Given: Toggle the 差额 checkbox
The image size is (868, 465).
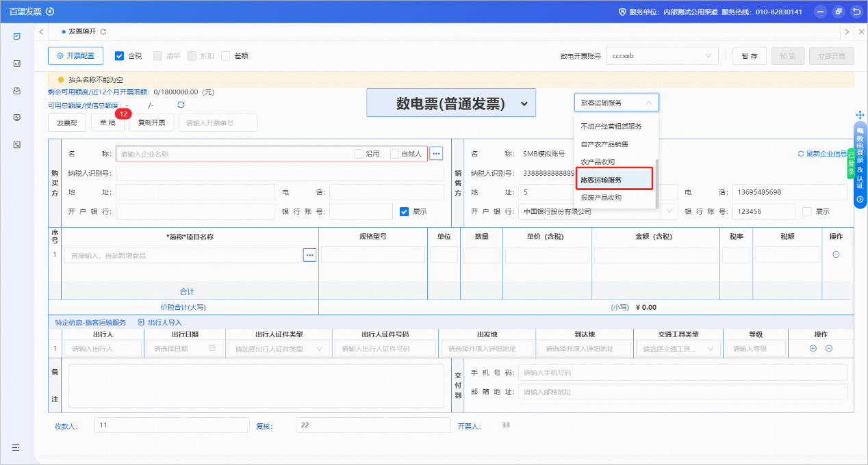Looking at the screenshot, I should coord(225,56).
